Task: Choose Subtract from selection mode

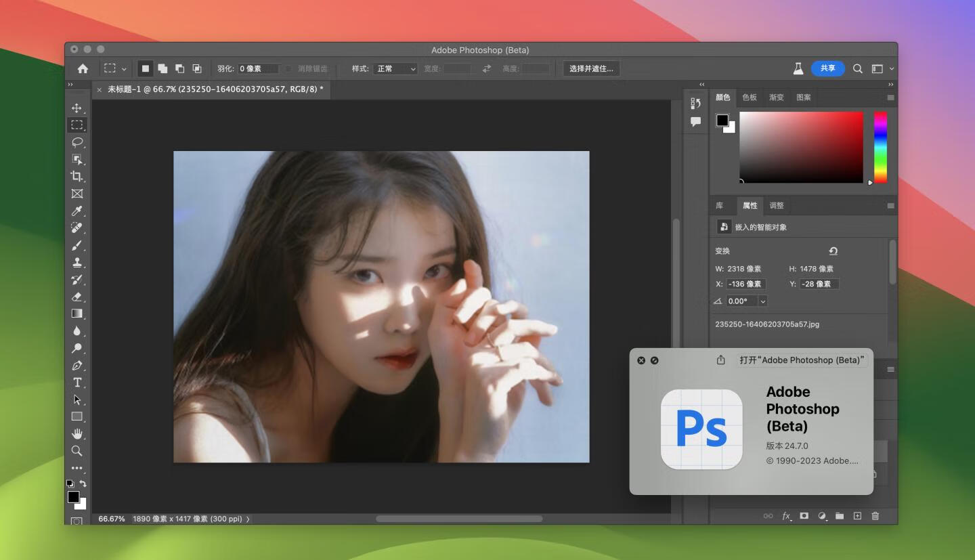Action: 179,68
